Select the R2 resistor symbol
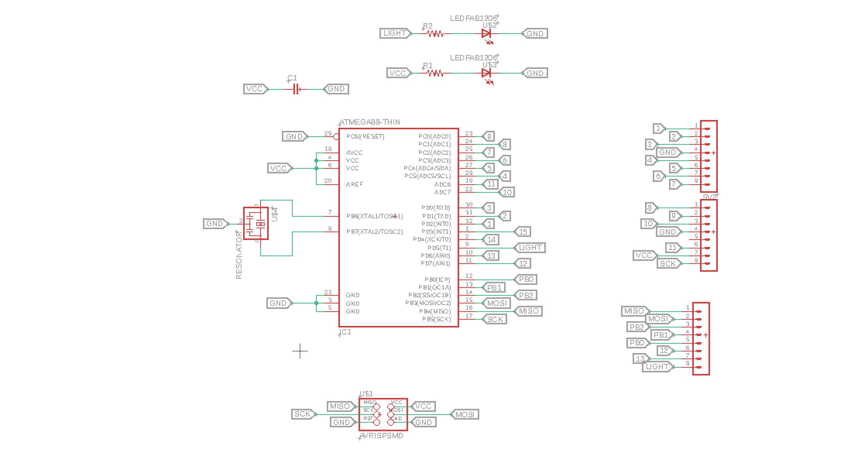 435,34
